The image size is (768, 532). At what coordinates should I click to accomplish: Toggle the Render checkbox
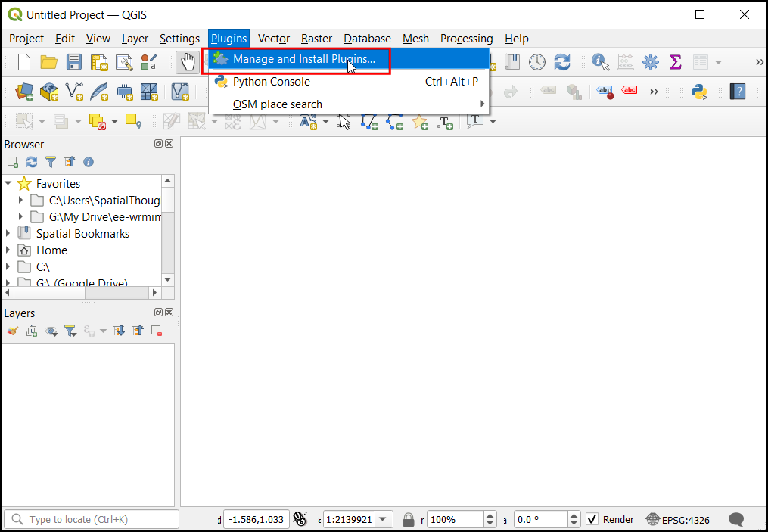tap(592, 519)
